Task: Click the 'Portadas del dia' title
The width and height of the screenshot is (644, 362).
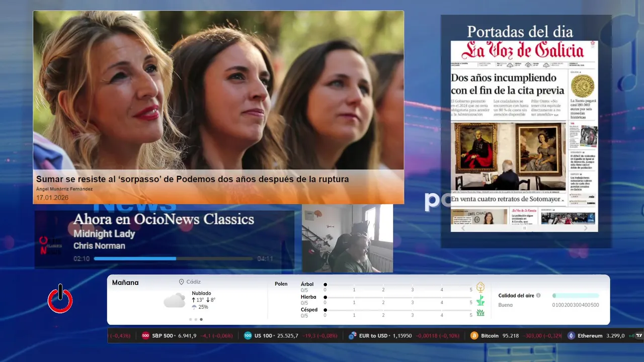Action: [520, 31]
